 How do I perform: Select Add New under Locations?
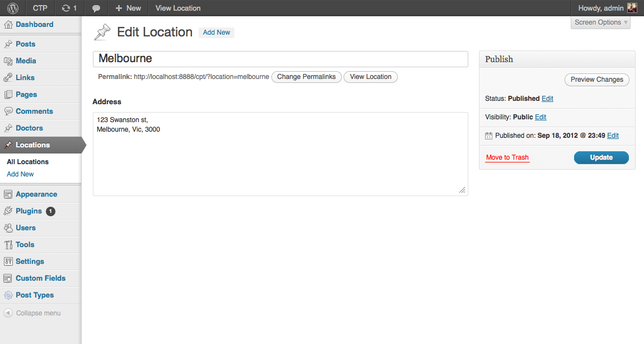20,174
